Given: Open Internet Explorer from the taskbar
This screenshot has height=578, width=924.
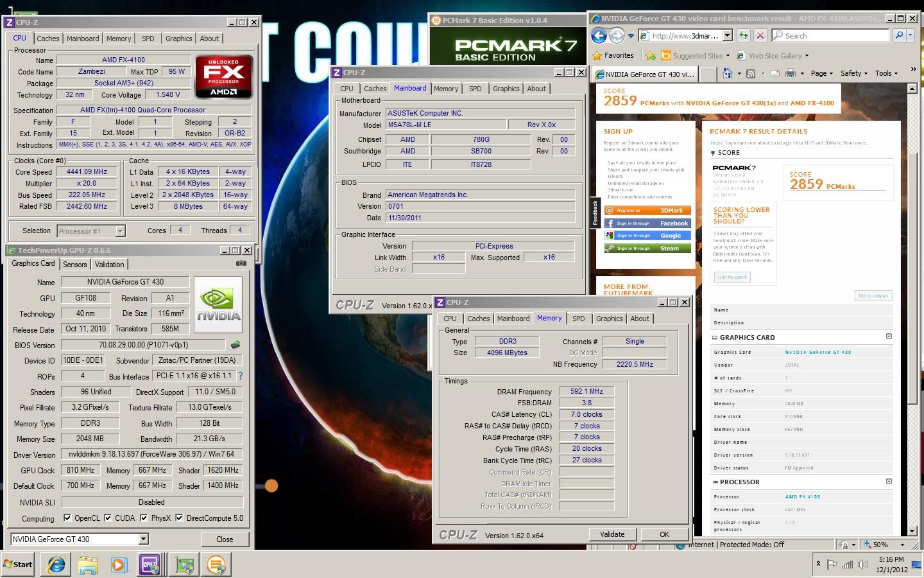Looking at the screenshot, I should point(56,565).
